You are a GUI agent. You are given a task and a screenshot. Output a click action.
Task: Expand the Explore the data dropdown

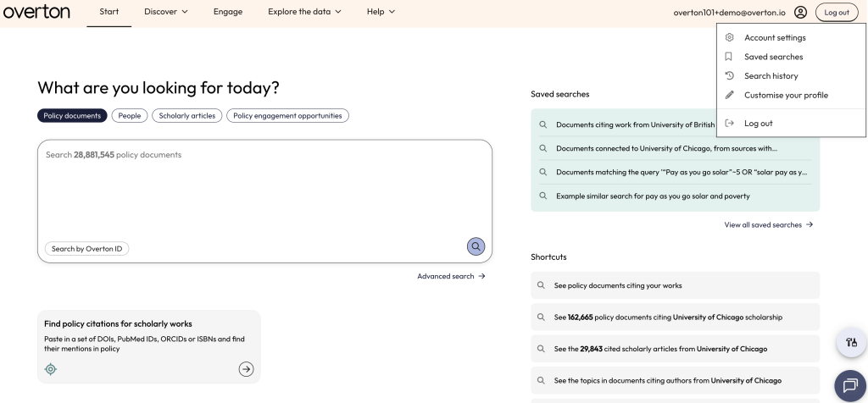[304, 12]
